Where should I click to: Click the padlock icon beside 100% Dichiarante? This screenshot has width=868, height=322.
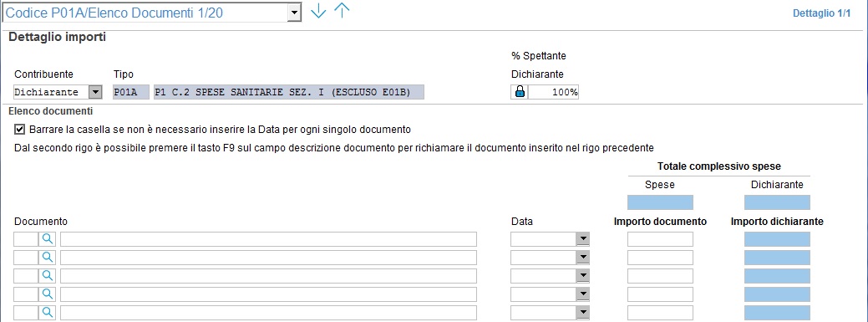click(x=520, y=92)
